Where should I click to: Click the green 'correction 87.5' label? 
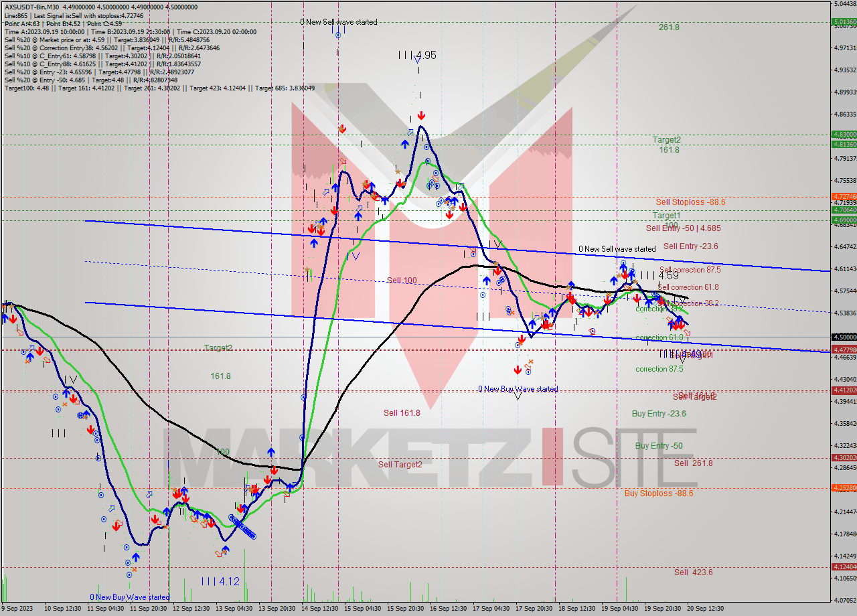point(659,369)
